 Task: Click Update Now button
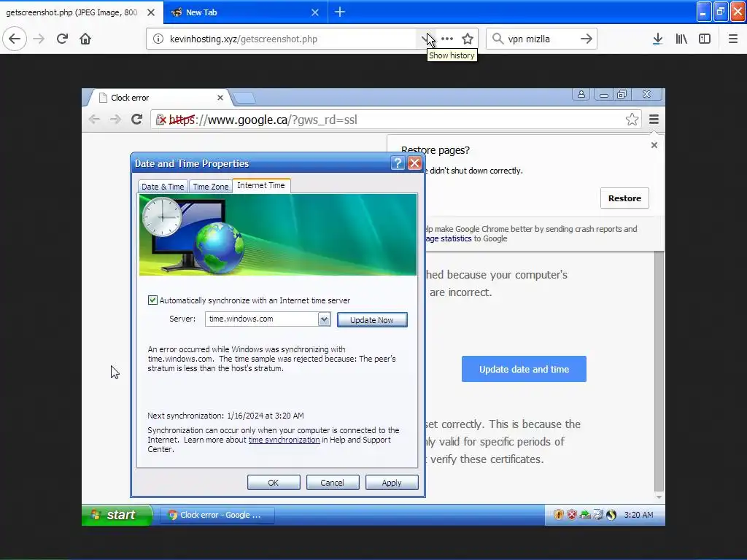[372, 320]
